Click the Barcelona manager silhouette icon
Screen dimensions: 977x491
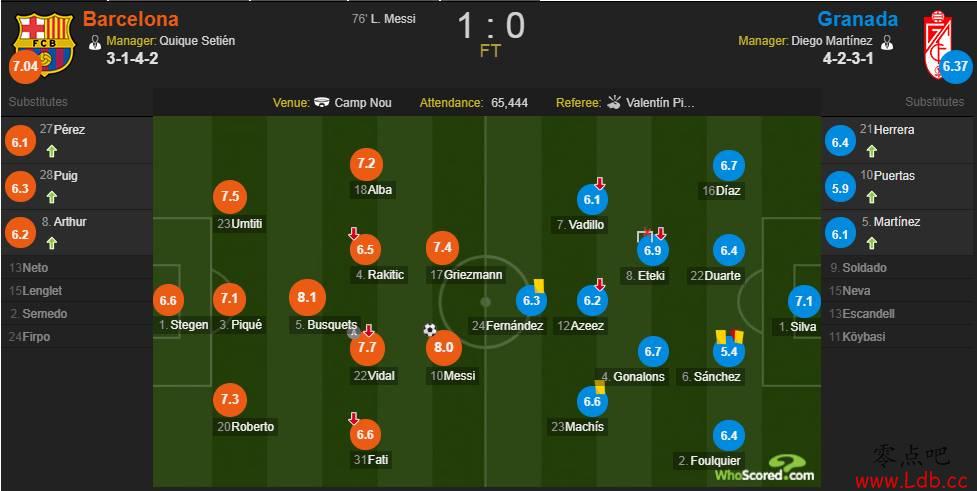pos(95,42)
